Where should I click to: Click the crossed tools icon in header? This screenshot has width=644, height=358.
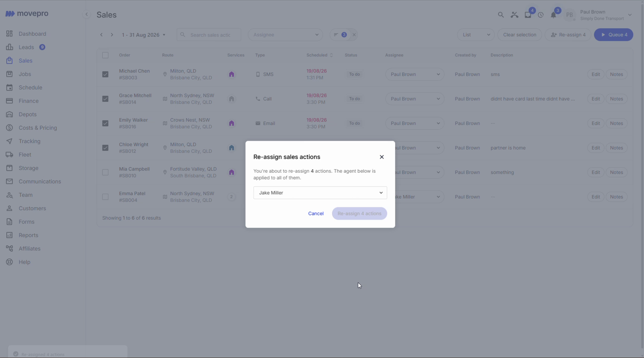[x=514, y=15]
